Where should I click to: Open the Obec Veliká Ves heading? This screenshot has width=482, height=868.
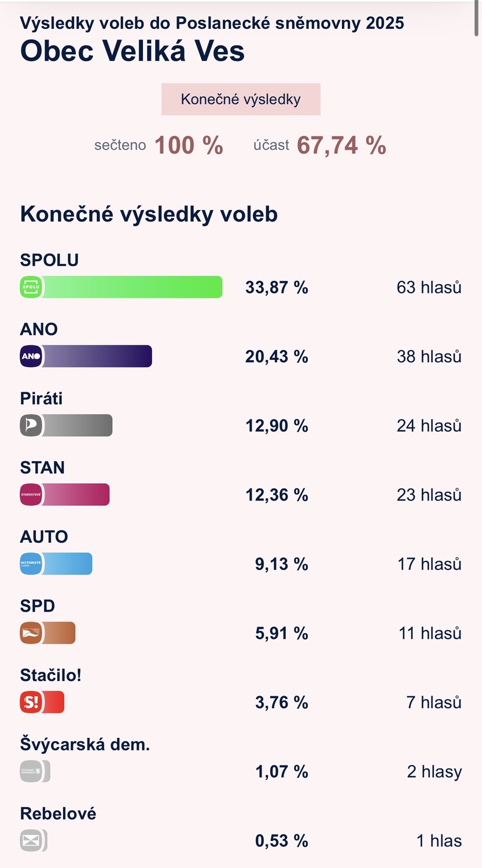pos(133,52)
